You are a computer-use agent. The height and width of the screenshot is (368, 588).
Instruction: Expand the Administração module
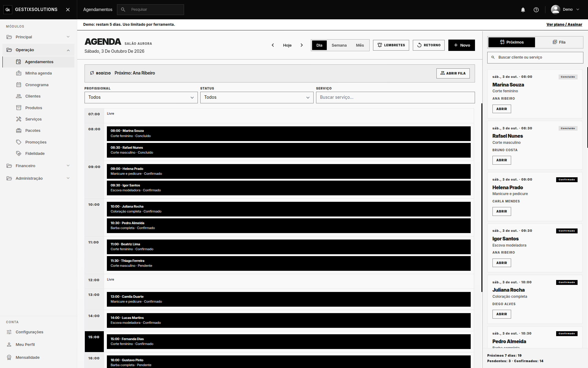click(38, 178)
